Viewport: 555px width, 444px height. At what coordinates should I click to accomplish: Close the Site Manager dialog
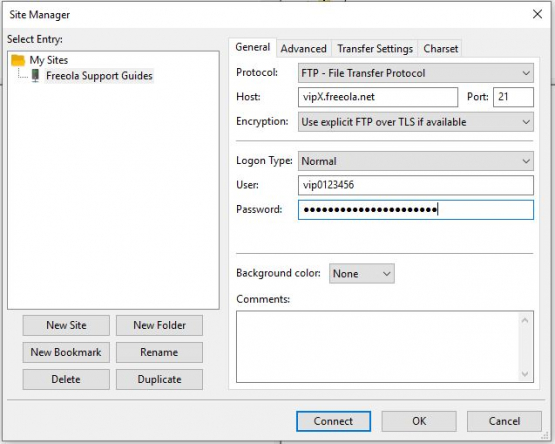point(537,14)
